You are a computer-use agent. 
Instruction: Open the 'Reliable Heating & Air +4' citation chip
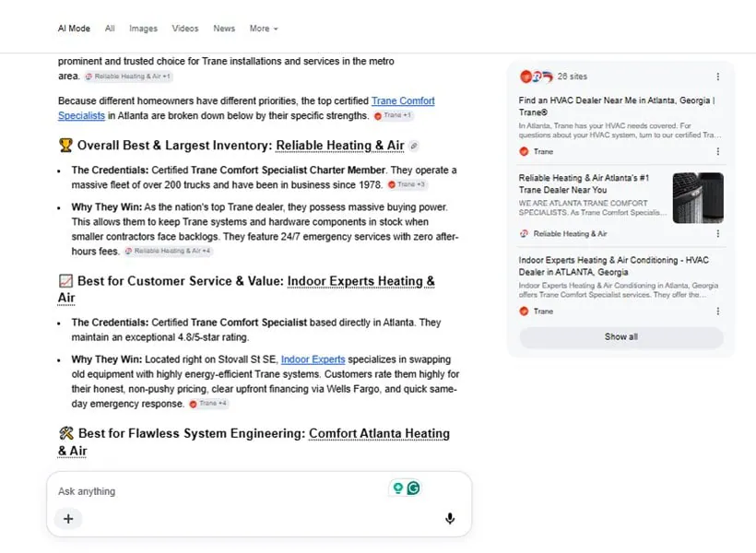(168, 252)
